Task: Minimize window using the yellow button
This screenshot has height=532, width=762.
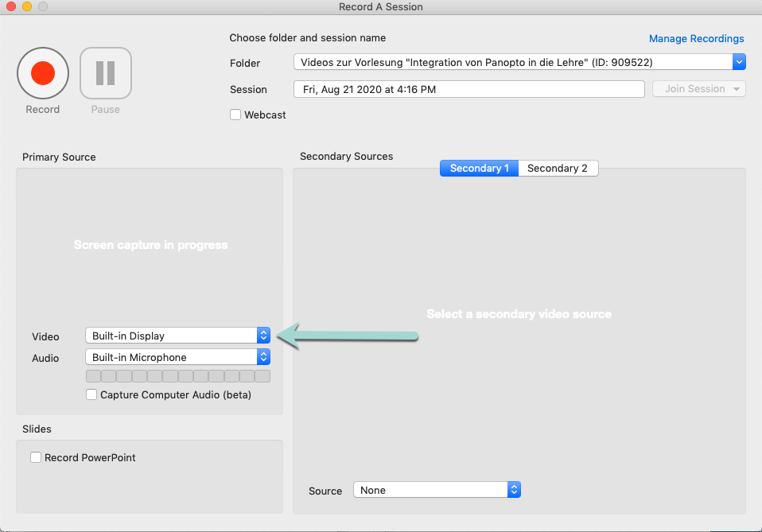Action: (x=26, y=7)
